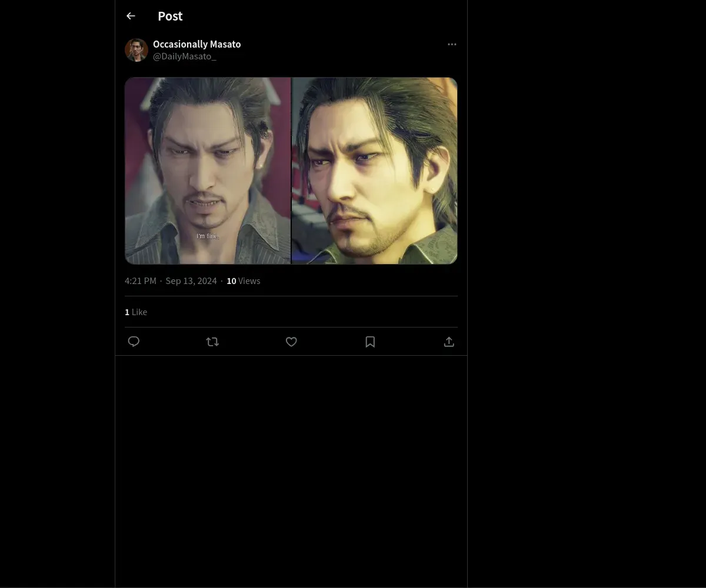Open the 4:21 PM · Sep 13, 2024 timestamp

point(171,281)
